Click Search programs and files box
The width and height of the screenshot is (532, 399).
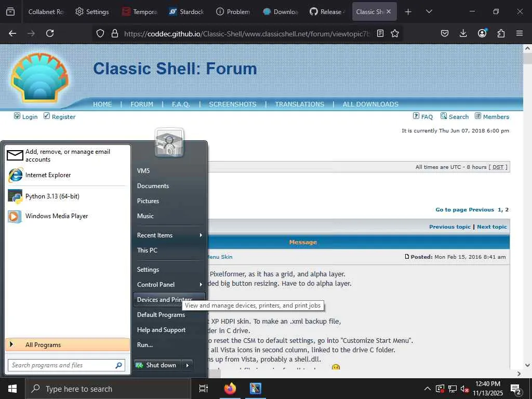tap(66, 365)
